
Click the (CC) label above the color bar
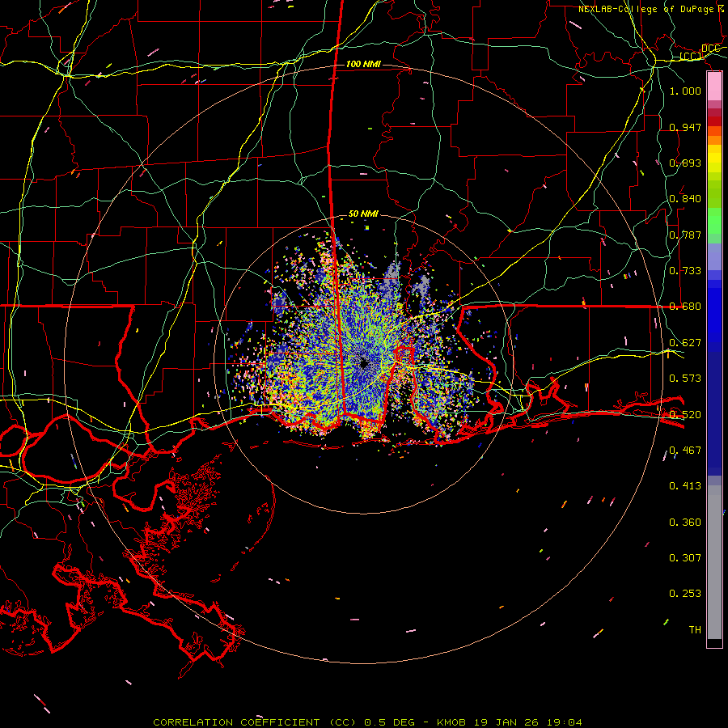[x=691, y=57]
